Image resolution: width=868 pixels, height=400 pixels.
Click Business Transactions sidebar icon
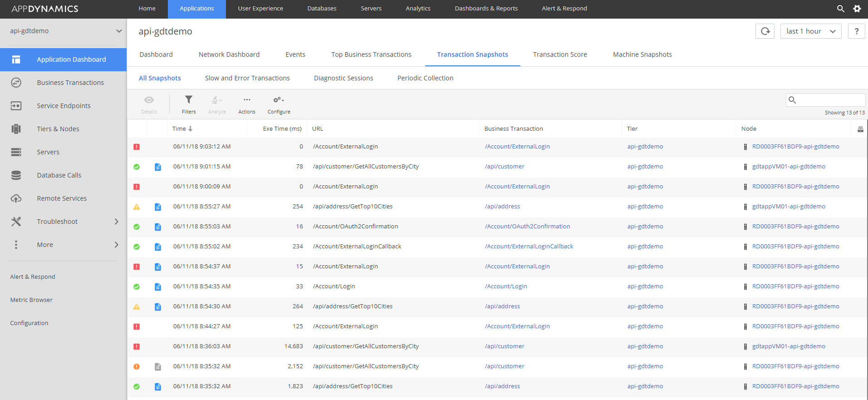click(16, 83)
